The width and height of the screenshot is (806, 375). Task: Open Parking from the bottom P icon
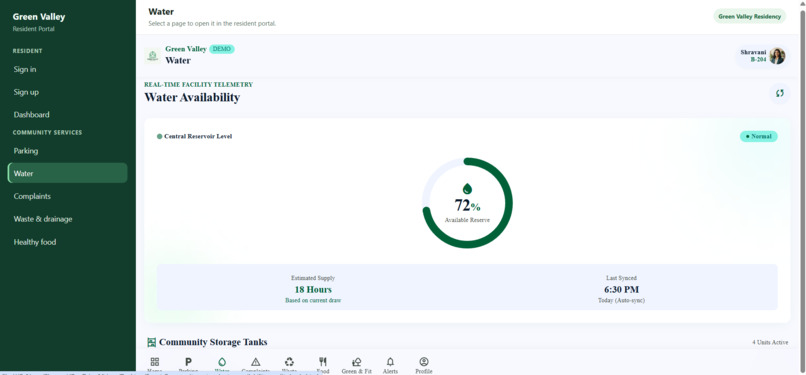pyautogui.click(x=188, y=365)
